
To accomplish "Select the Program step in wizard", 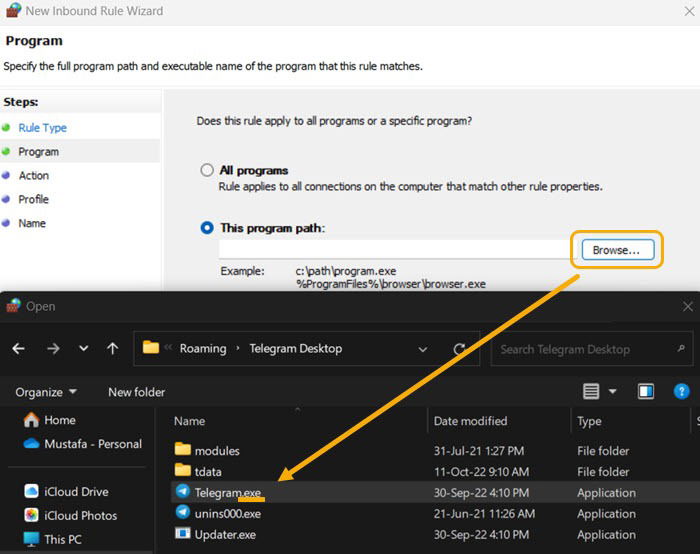I will 38,152.
